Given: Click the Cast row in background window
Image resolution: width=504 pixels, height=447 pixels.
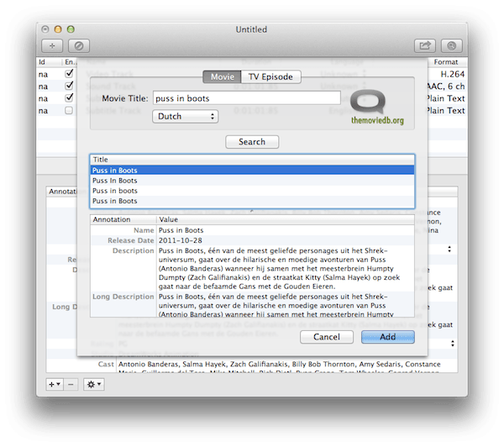Looking at the screenshot, I should coord(252,365).
